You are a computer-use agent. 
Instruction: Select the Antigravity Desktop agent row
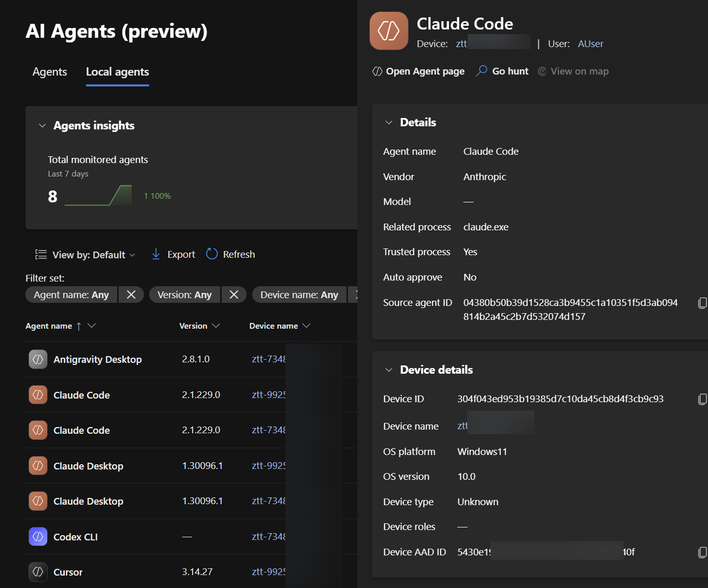point(191,359)
